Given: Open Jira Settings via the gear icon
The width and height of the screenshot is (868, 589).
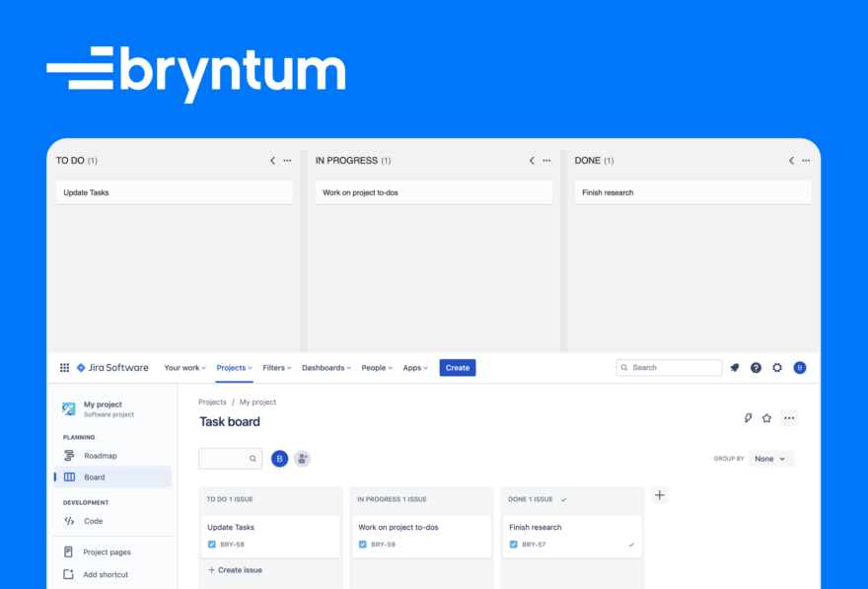Looking at the screenshot, I should (777, 367).
